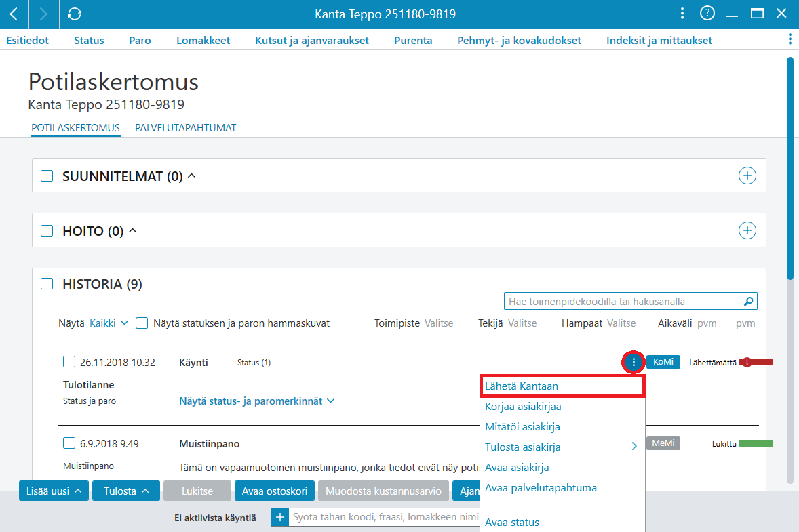
Task: Add new item to SUUNNITELMAT with plus icon
Action: pos(747,176)
